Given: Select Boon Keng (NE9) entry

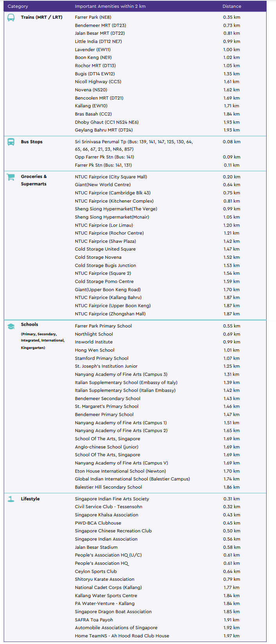Looking at the screenshot, I should 93,57.
